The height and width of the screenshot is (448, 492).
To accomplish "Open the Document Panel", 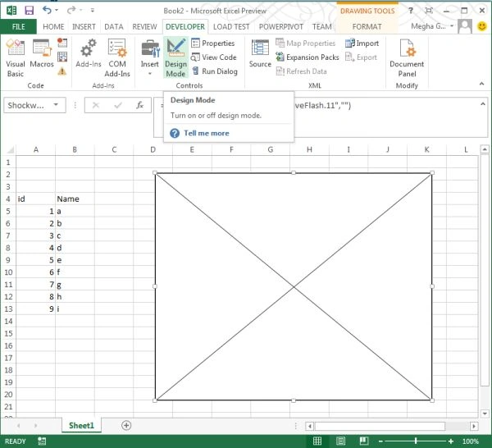I will [407, 58].
